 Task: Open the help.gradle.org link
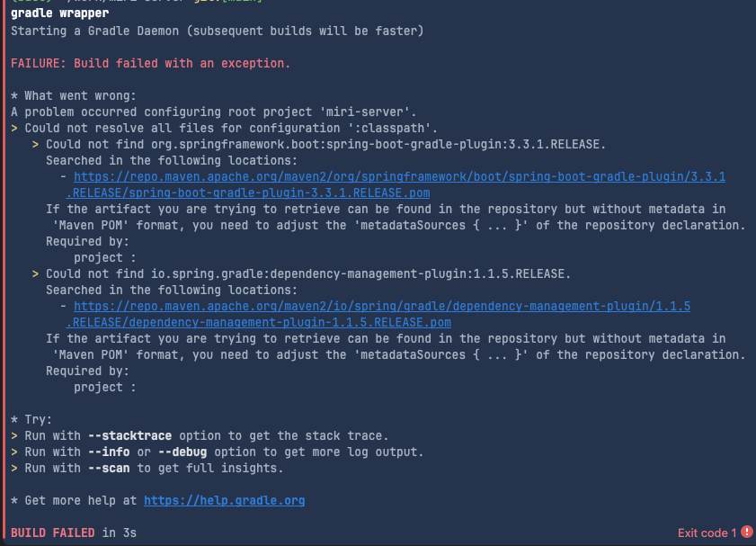(224, 501)
